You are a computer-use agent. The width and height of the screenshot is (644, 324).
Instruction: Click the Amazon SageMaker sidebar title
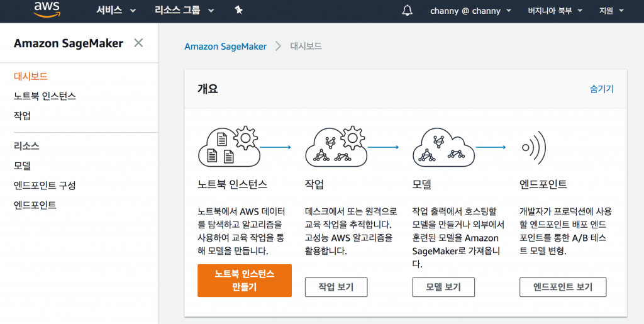coord(68,43)
